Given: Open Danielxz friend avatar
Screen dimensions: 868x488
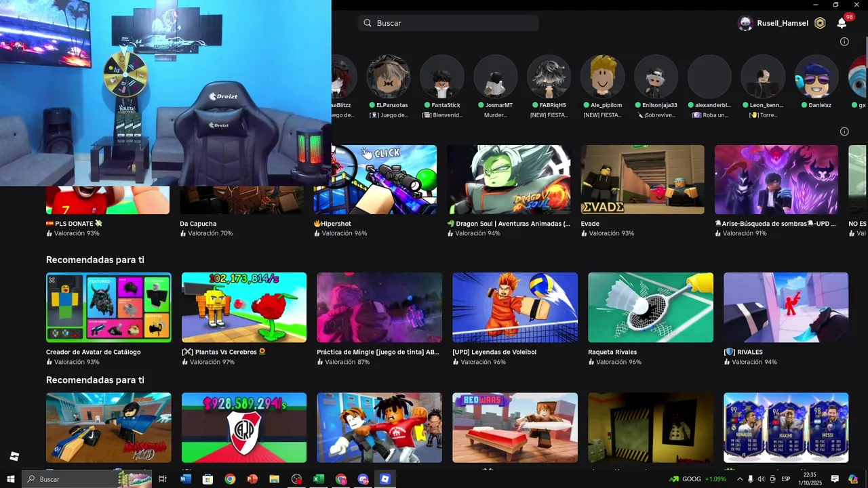Looking at the screenshot, I should 816,77.
